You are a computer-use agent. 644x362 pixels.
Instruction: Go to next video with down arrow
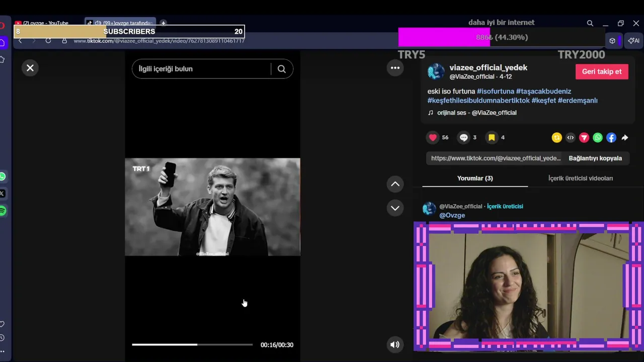pos(395,208)
